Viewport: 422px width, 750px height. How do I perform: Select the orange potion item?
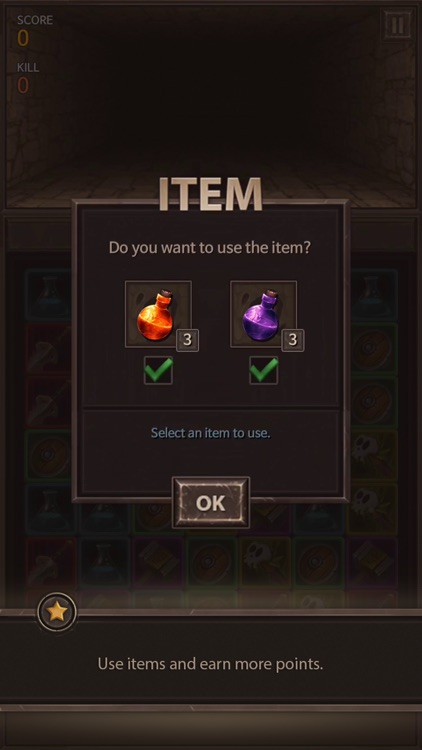pyautogui.click(x=158, y=314)
